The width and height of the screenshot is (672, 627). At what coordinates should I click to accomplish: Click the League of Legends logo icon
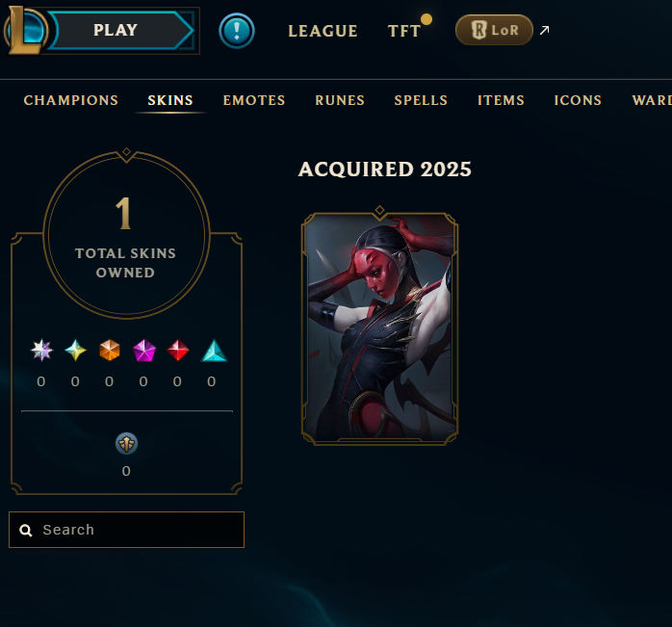pyautogui.click(x=25, y=30)
